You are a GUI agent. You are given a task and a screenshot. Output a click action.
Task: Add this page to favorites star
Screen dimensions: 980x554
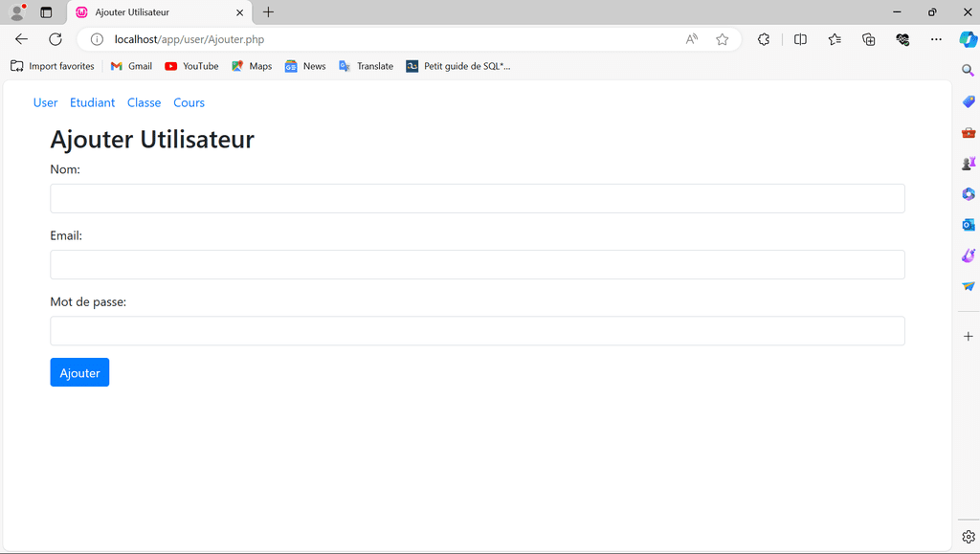click(x=723, y=39)
